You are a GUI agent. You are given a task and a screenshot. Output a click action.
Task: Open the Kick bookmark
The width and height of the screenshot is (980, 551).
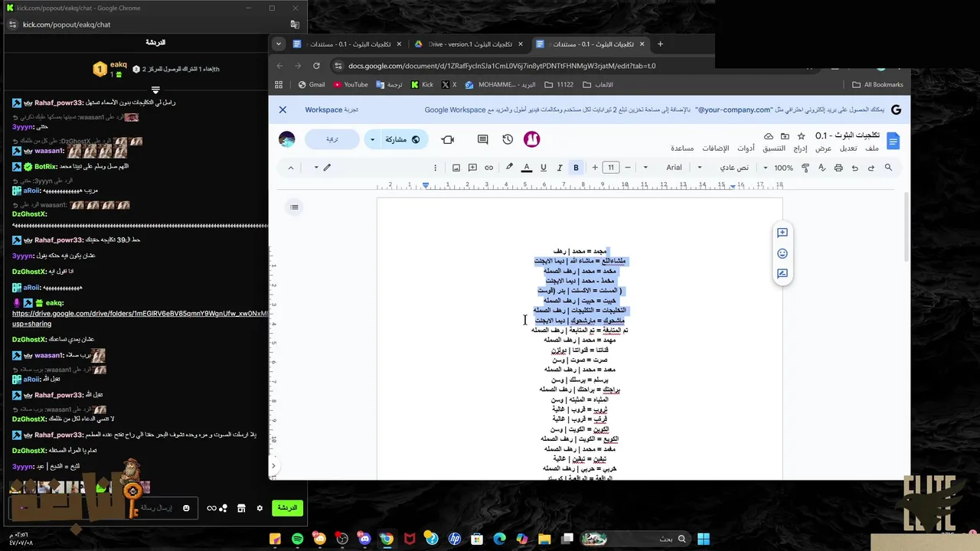(422, 85)
